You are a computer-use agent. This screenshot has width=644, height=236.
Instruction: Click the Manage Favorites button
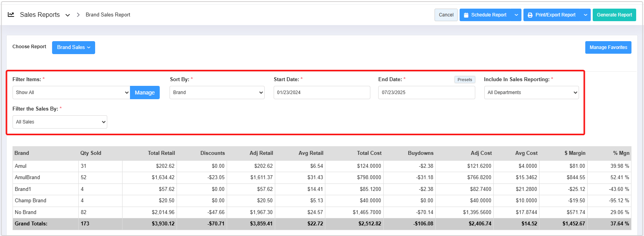[608, 47]
